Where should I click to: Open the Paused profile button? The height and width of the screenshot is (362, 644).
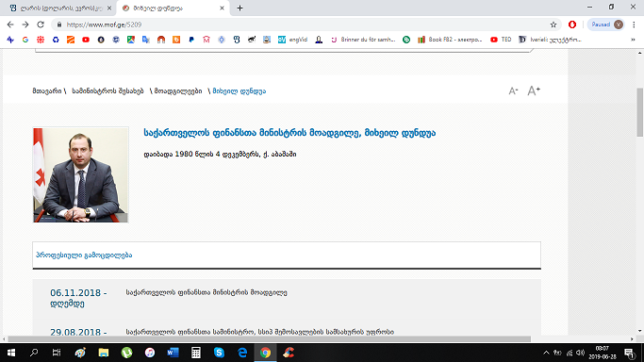point(605,25)
